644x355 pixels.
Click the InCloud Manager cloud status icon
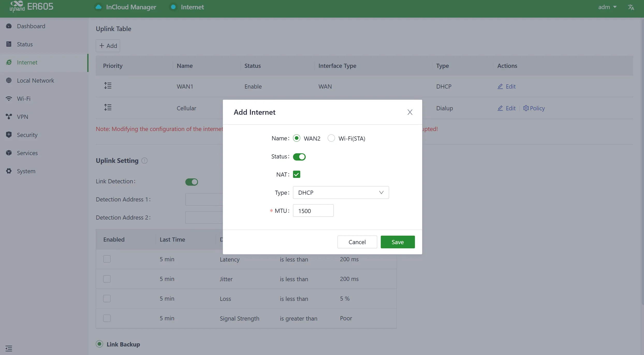point(98,7)
